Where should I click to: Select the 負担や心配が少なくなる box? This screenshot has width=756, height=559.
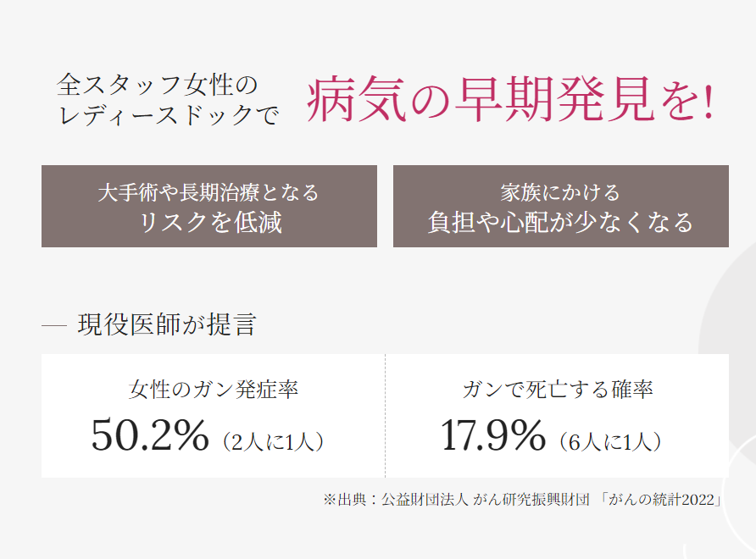click(x=561, y=207)
